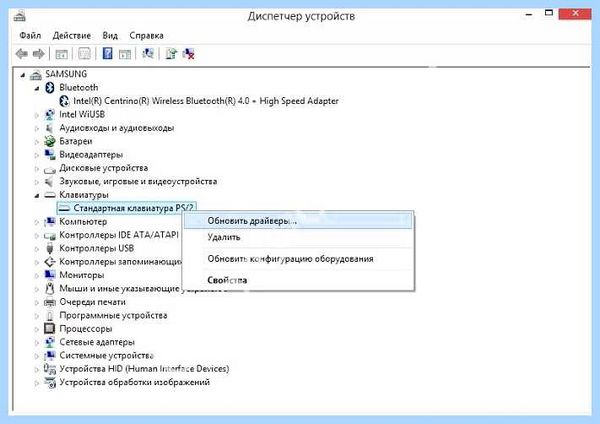Viewport: 600px width, 424px height.
Task: Open the Вид menu
Action: (x=110, y=36)
